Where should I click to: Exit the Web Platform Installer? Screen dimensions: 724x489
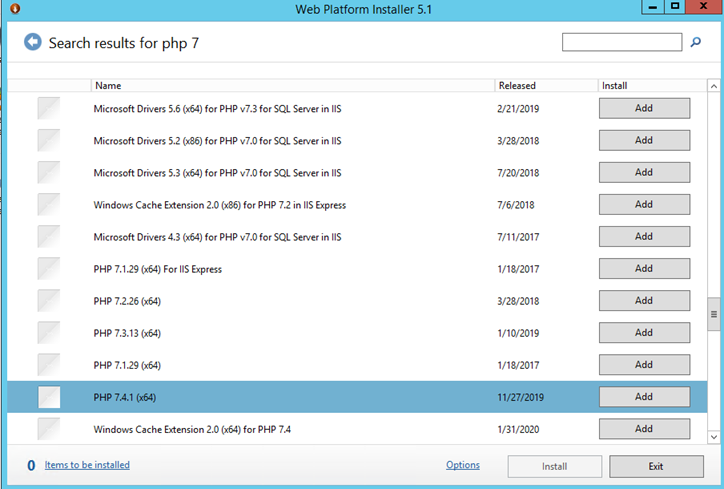(x=656, y=466)
